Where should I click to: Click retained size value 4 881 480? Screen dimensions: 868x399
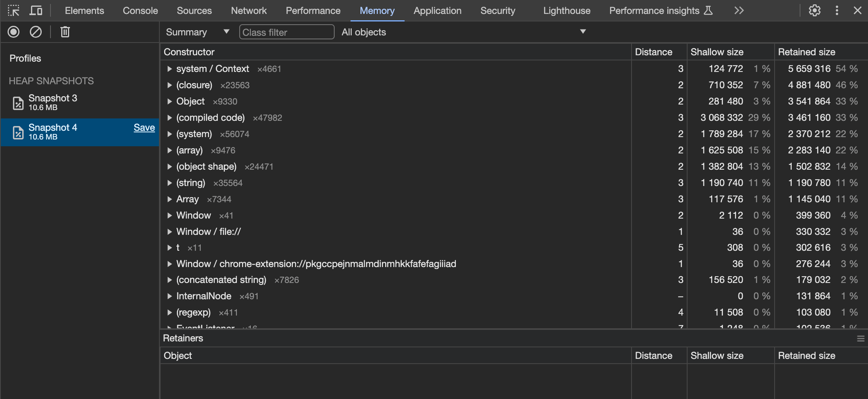(809, 85)
